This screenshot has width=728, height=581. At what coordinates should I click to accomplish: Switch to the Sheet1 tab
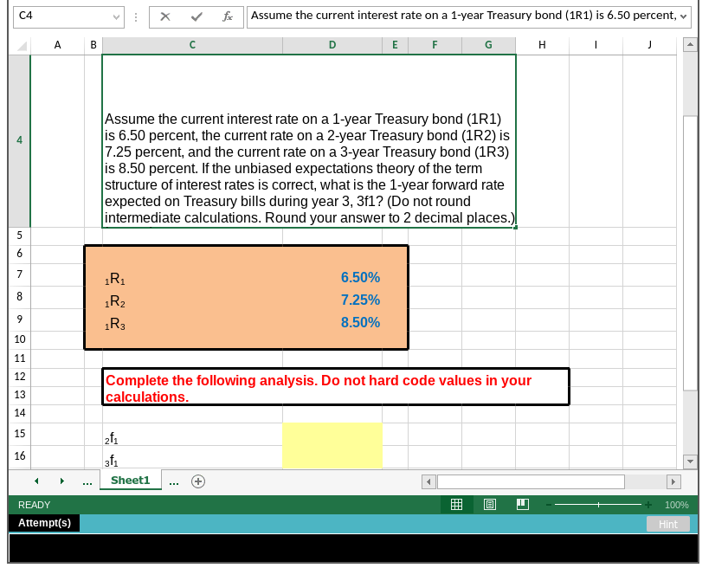click(x=131, y=480)
